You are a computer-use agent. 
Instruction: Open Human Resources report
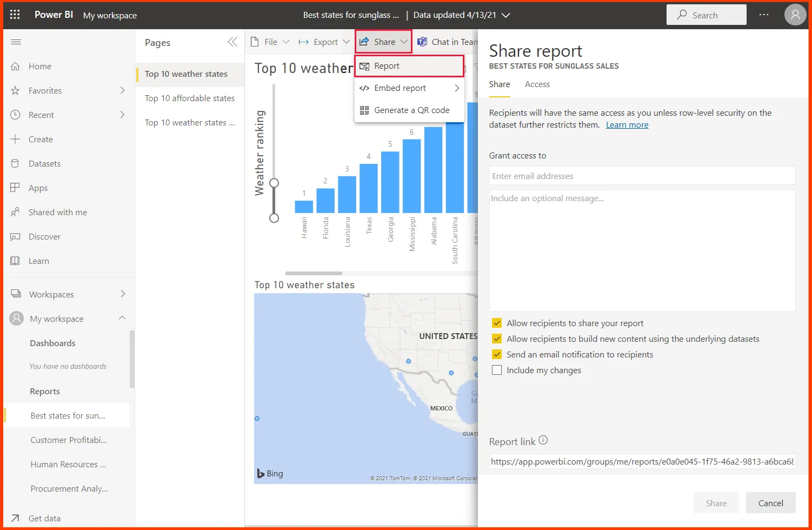[x=69, y=464]
